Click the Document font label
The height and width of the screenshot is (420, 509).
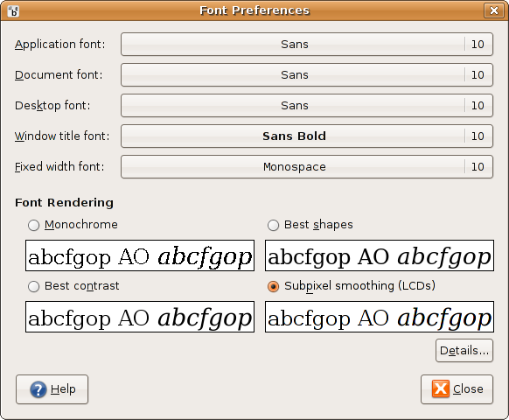click(59, 74)
